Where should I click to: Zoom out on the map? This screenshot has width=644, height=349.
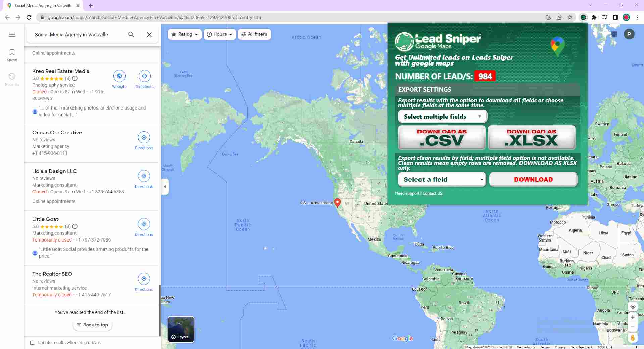point(633,326)
